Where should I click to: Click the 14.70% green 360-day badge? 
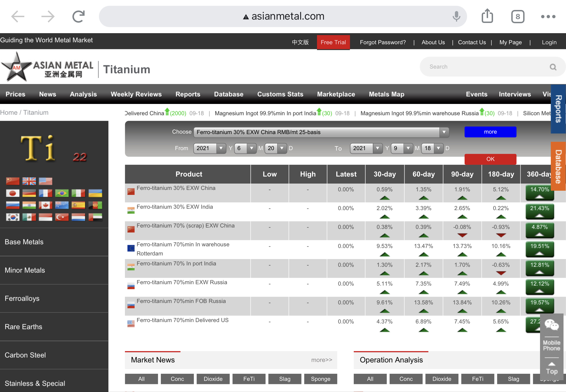point(539,192)
